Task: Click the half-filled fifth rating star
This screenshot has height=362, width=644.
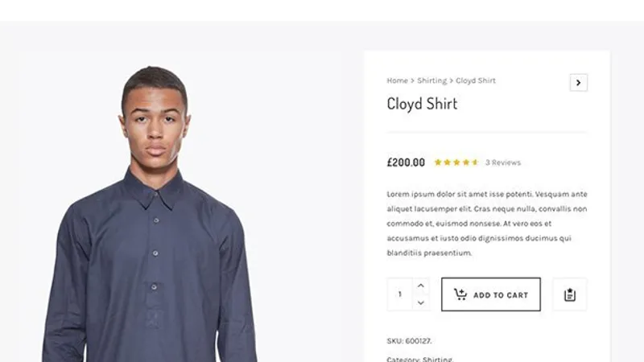Action: pyautogui.click(x=475, y=162)
